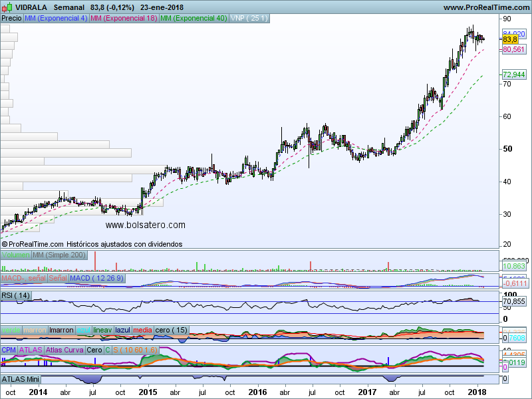Click the VNP (25 1) volume profile label

[x=249, y=18]
